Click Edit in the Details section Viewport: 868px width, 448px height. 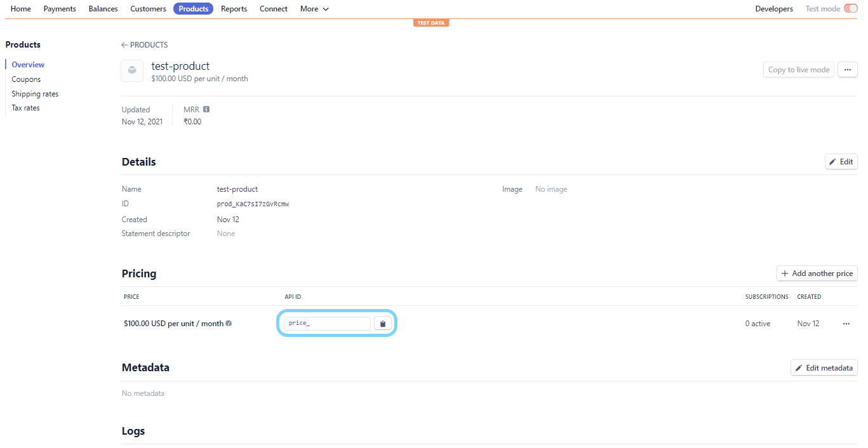pos(841,162)
